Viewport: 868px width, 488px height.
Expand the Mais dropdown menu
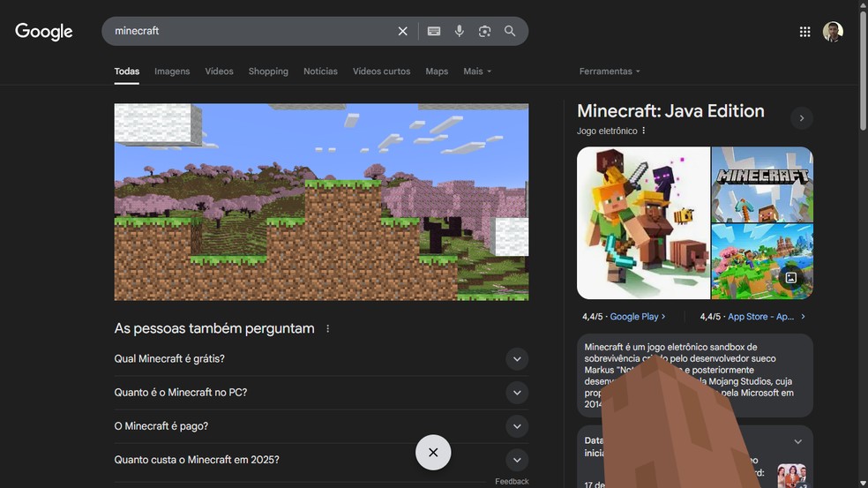(x=477, y=71)
